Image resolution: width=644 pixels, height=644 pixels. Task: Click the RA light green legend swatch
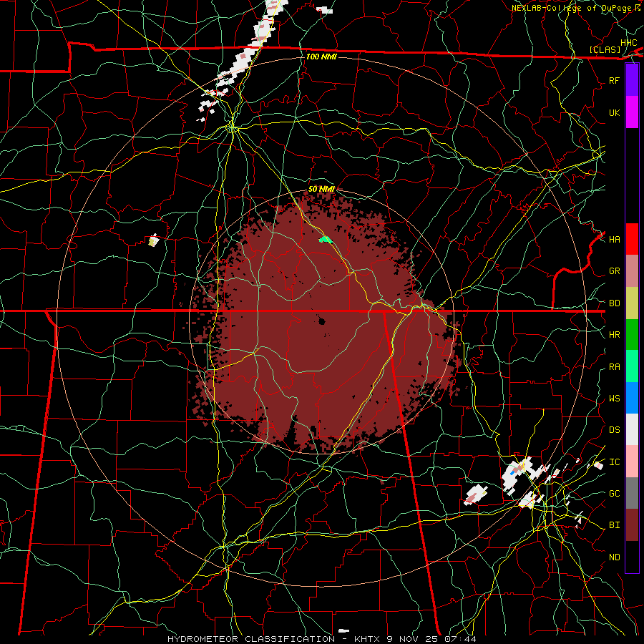tap(632, 366)
